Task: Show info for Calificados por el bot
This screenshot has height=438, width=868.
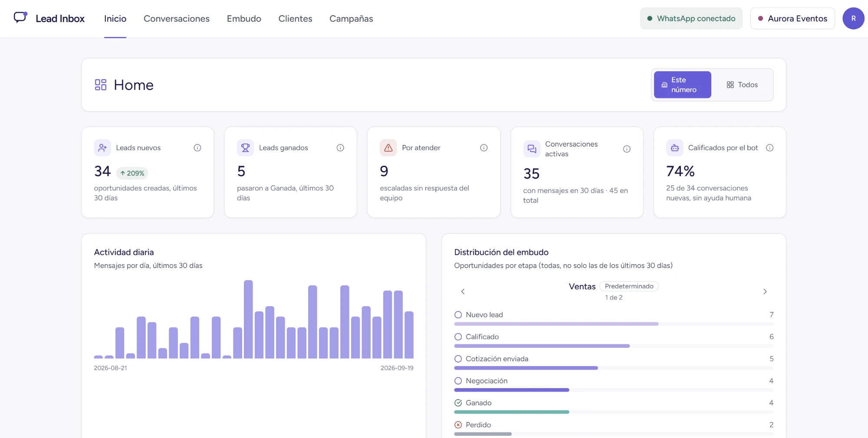Action: pyautogui.click(x=769, y=148)
